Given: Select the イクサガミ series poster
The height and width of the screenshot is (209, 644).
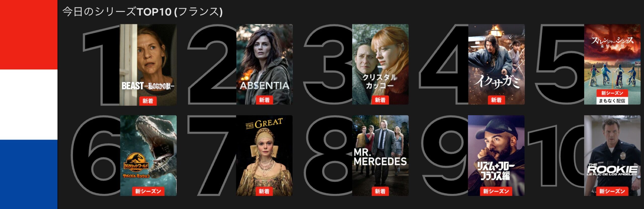Looking at the screenshot, I should coord(496,64).
